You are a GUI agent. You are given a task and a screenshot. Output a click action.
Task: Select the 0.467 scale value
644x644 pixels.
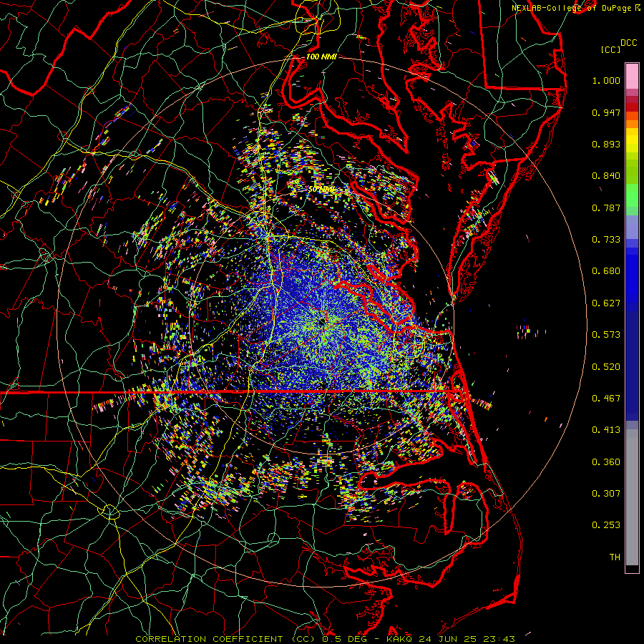[x=606, y=399]
